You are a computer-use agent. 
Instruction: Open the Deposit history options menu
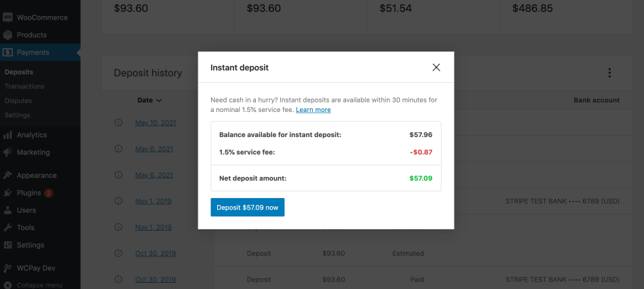[x=609, y=73]
